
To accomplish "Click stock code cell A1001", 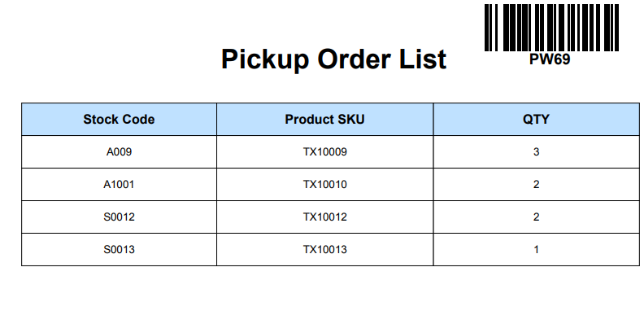I will pos(119,184).
